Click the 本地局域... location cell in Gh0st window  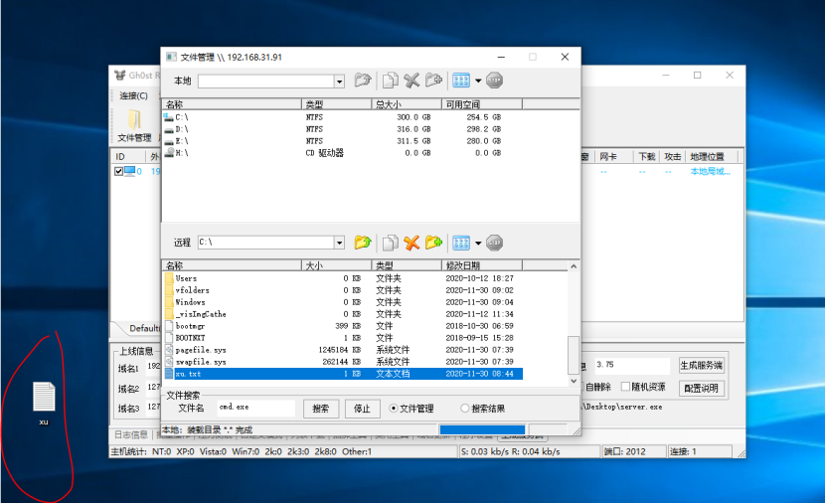click(x=710, y=172)
